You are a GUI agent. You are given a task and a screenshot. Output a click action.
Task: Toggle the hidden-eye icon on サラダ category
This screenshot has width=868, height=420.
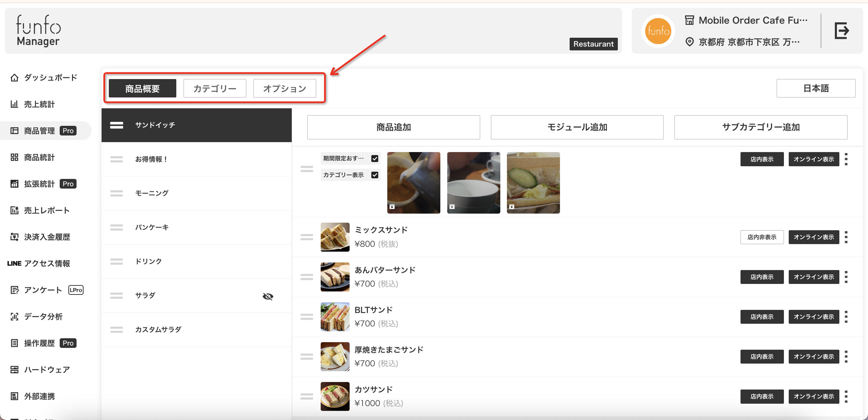[268, 296]
